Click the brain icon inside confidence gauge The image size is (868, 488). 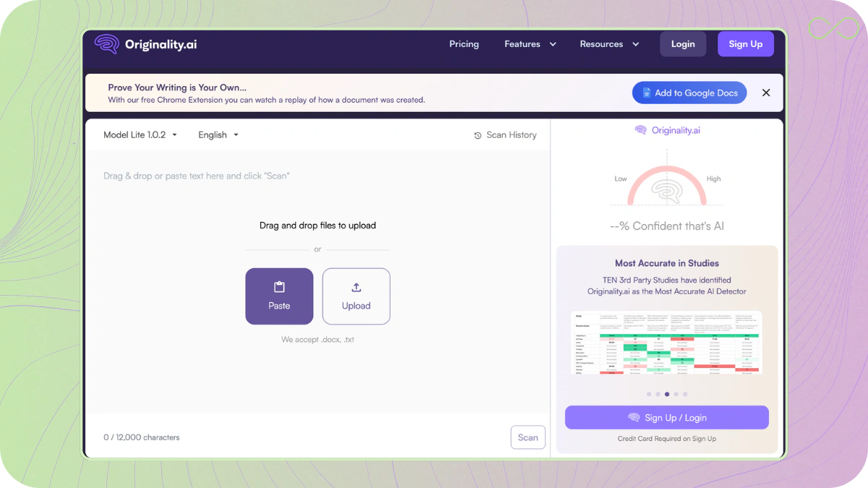point(666,192)
